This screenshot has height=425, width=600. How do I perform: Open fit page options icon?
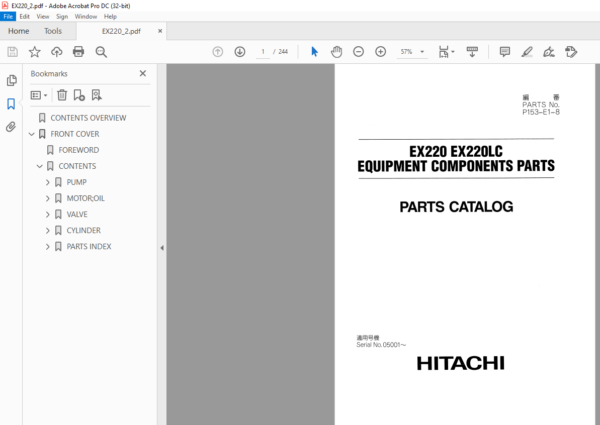tap(446, 52)
